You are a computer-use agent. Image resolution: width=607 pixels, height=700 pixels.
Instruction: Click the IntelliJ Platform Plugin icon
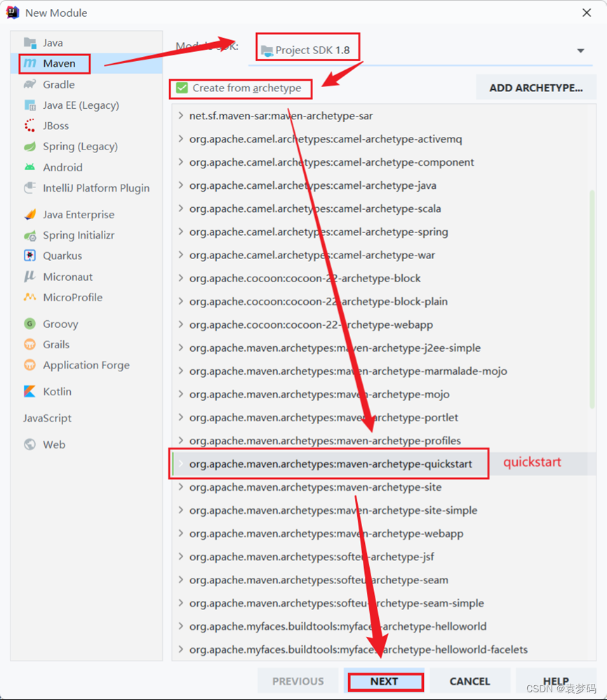click(x=30, y=188)
